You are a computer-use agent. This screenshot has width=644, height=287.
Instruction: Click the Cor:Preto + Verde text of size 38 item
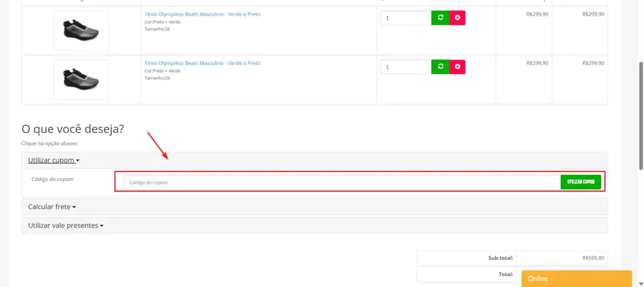click(162, 22)
